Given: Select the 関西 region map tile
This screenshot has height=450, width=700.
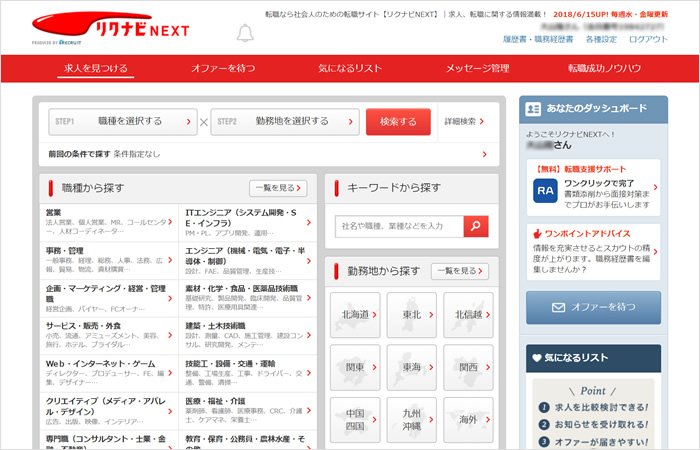Looking at the screenshot, I should [468, 367].
